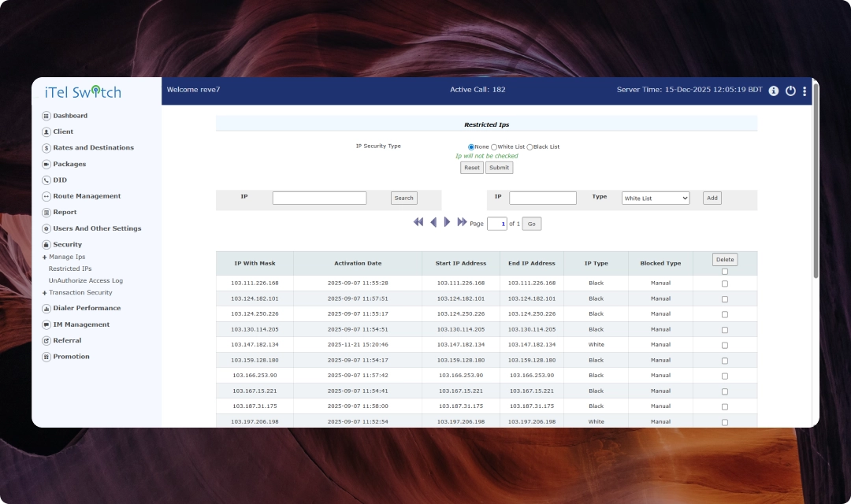
Task: Click the Delete button in table header
Action: click(x=724, y=259)
